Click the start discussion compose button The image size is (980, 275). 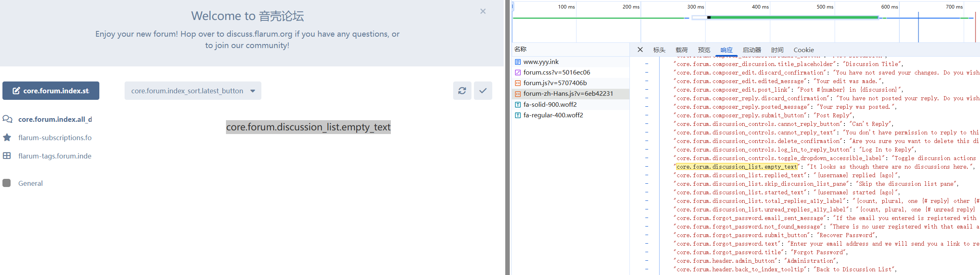(51, 91)
